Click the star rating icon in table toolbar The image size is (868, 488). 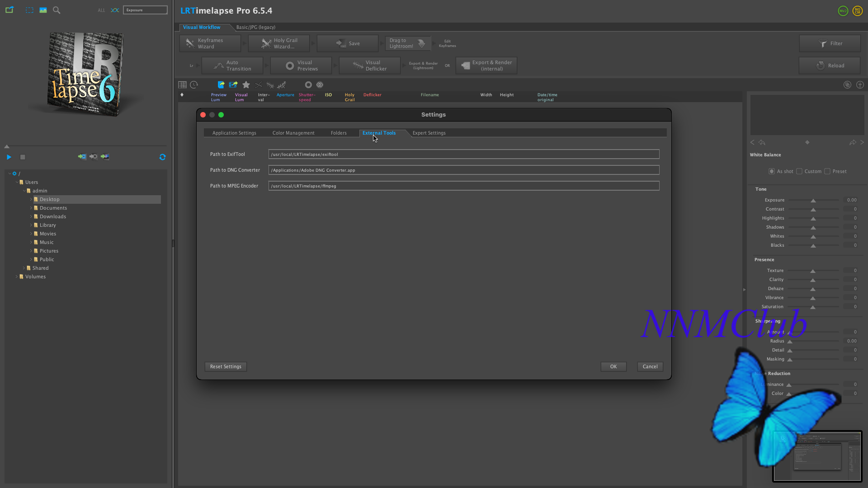coord(246,84)
